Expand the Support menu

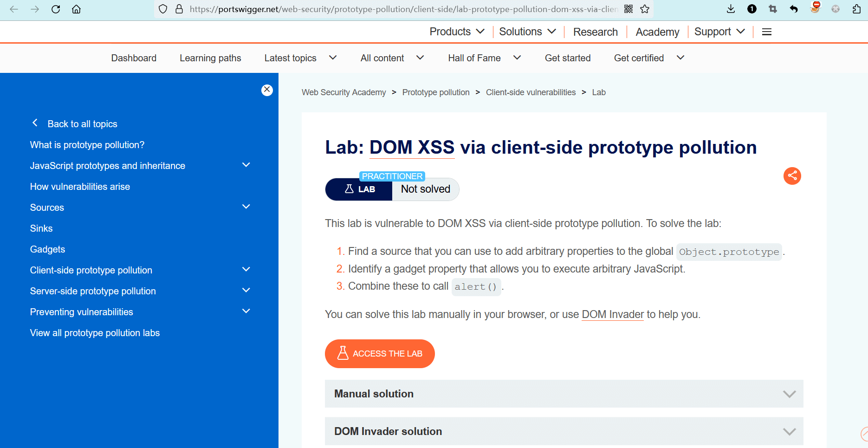719,32
